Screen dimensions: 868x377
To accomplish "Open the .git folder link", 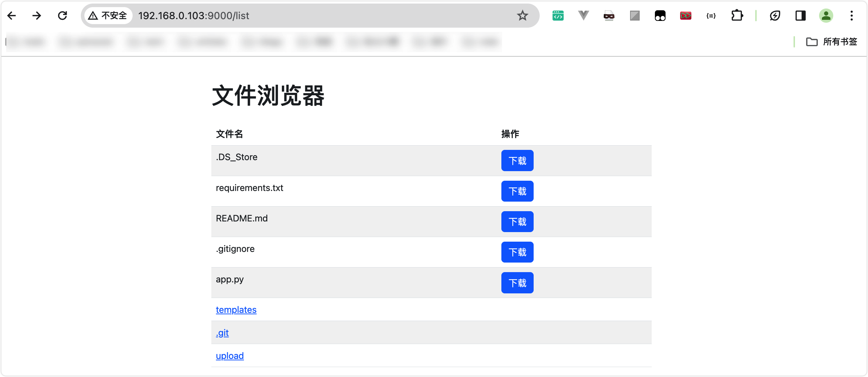I will point(222,333).
